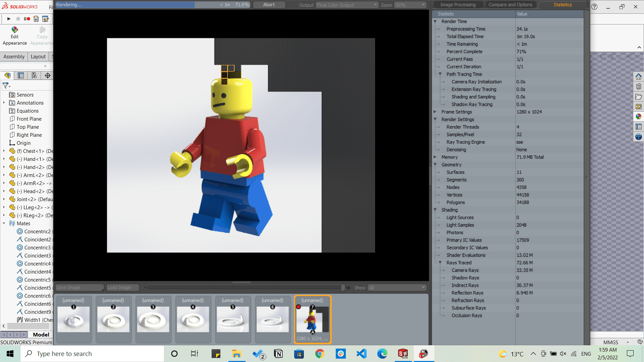Open the Show All dropdown
The image size is (644, 362).
(397, 288)
